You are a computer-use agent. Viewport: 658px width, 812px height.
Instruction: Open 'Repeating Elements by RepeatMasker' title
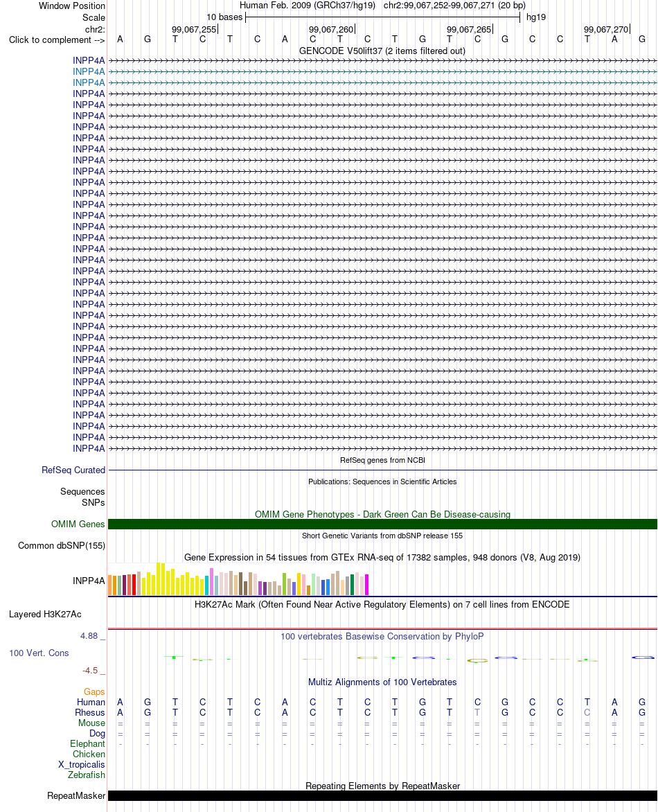[382, 786]
